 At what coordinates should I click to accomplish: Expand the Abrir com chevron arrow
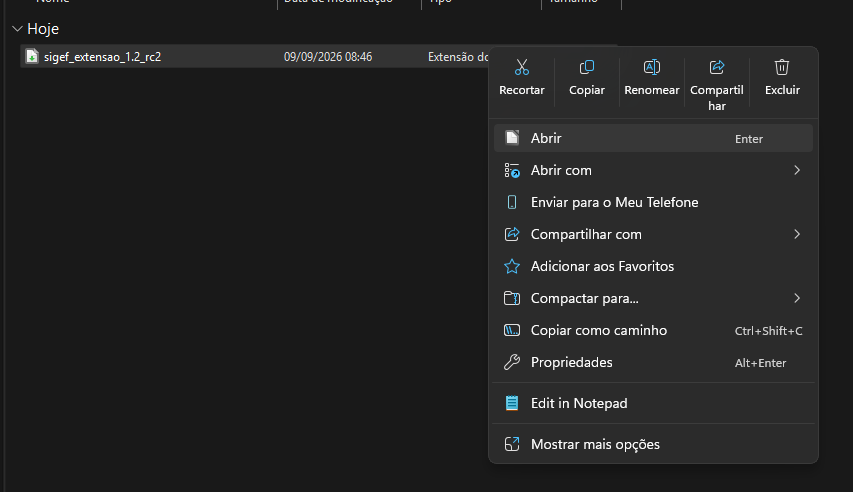click(797, 170)
